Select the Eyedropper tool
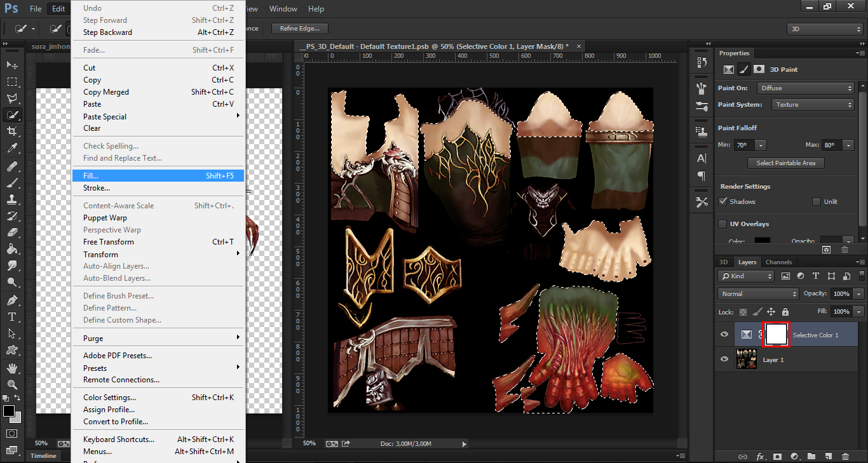868x463 pixels. (x=12, y=149)
